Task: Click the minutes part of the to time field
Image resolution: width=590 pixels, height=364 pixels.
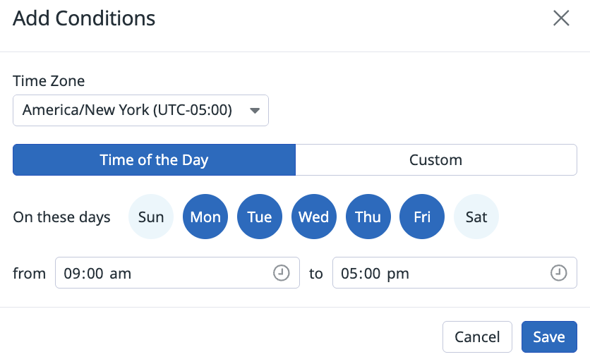Action: click(371, 274)
